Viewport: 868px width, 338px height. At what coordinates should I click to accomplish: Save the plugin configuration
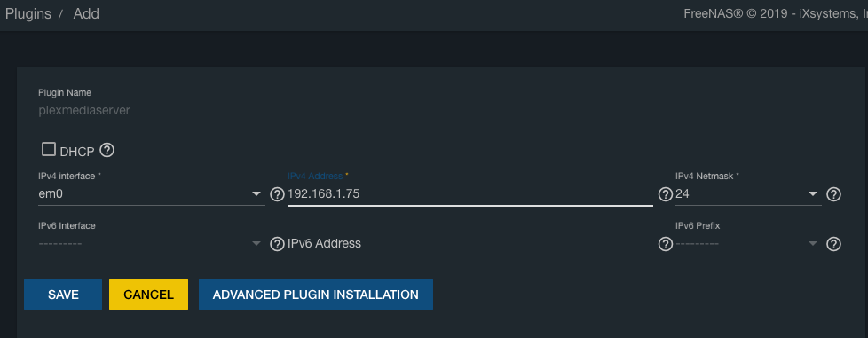pyautogui.click(x=63, y=295)
